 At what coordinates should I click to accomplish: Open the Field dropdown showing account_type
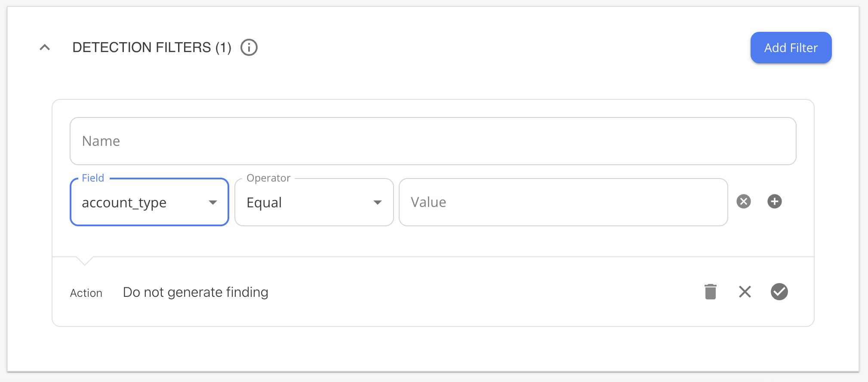pyautogui.click(x=149, y=202)
